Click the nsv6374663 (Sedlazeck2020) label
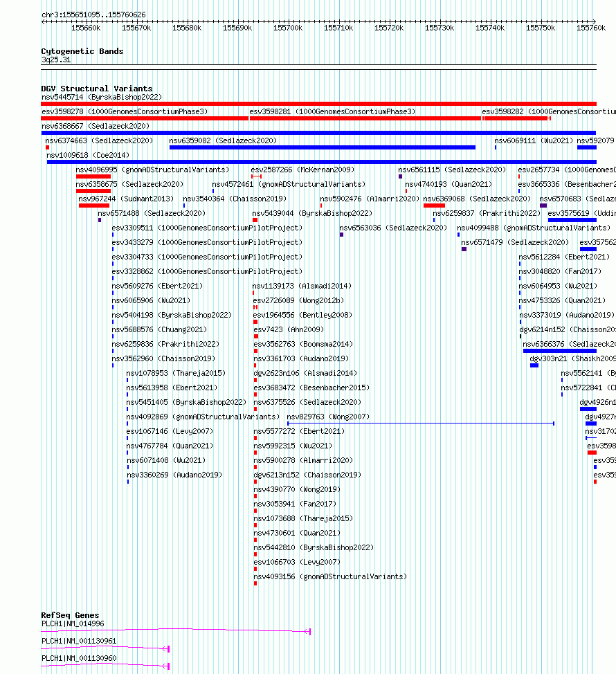The width and height of the screenshot is (616, 674). pos(99,140)
